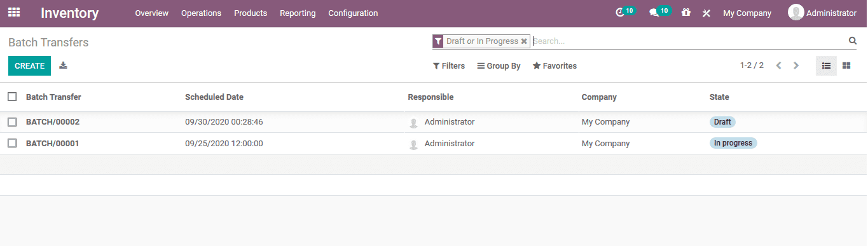Click the Batch Transfers breadcrumb title
Image resolution: width=868 pixels, height=246 pixels.
click(48, 43)
